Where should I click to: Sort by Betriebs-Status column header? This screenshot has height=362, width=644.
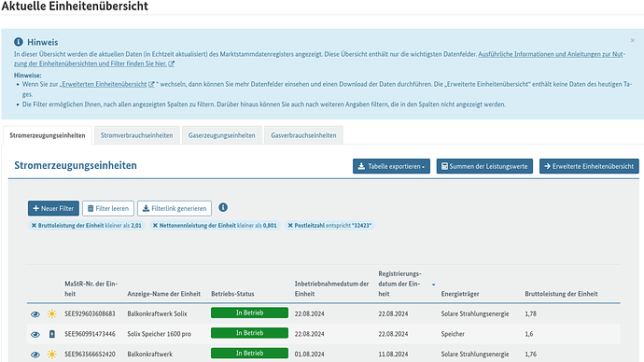click(233, 294)
